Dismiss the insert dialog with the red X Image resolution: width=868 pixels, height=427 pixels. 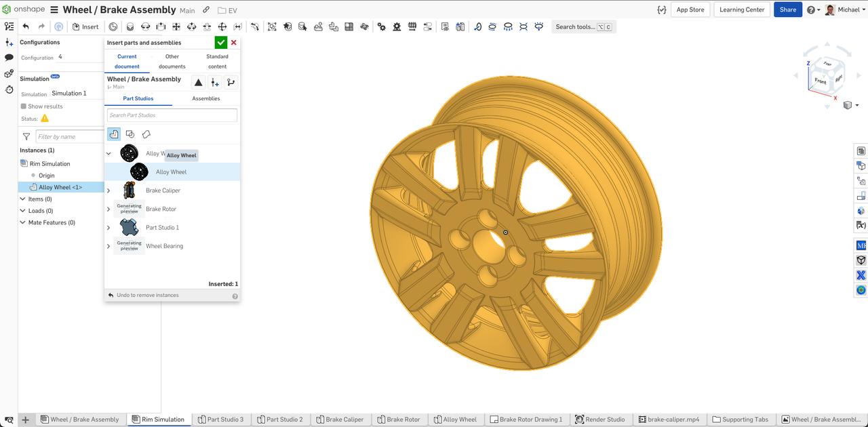click(x=233, y=42)
